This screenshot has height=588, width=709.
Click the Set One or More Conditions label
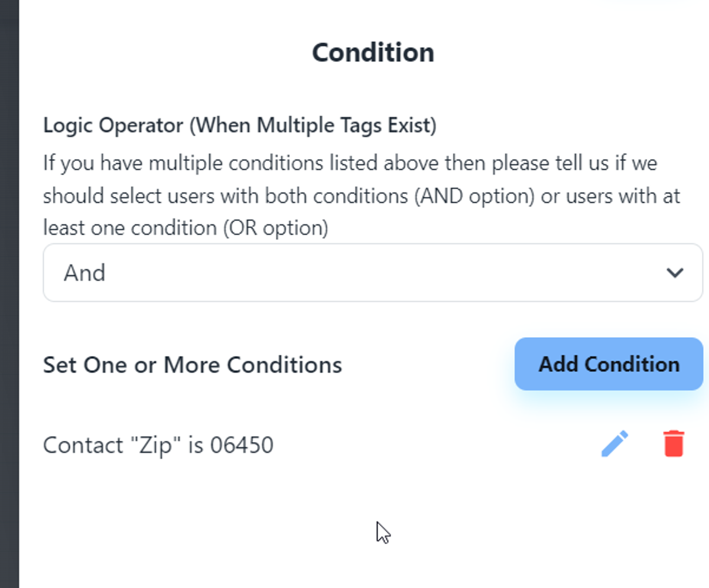coord(193,365)
